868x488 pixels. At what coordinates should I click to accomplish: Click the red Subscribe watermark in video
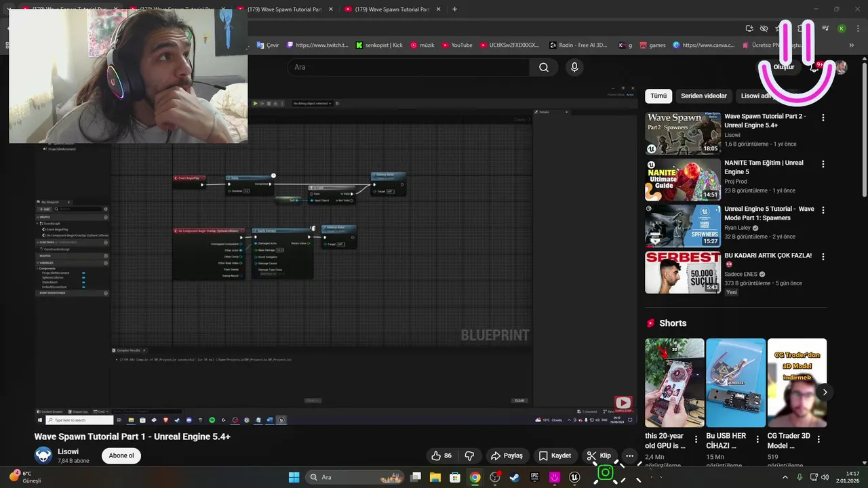pos(623,405)
